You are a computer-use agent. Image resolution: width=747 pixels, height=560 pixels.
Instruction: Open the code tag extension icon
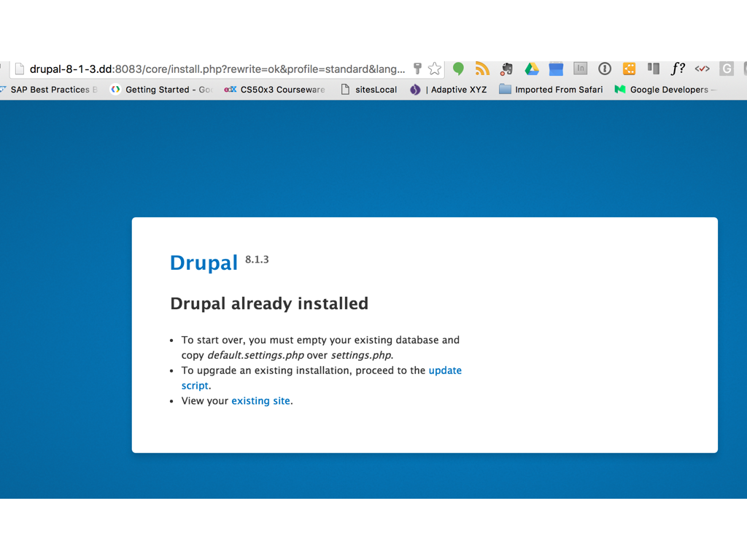(702, 69)
